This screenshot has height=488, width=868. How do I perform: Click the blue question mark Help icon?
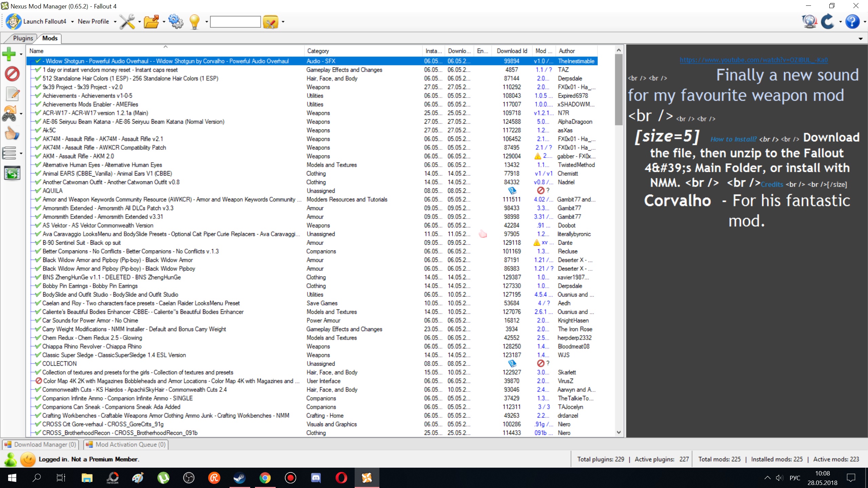pos(852,22)
